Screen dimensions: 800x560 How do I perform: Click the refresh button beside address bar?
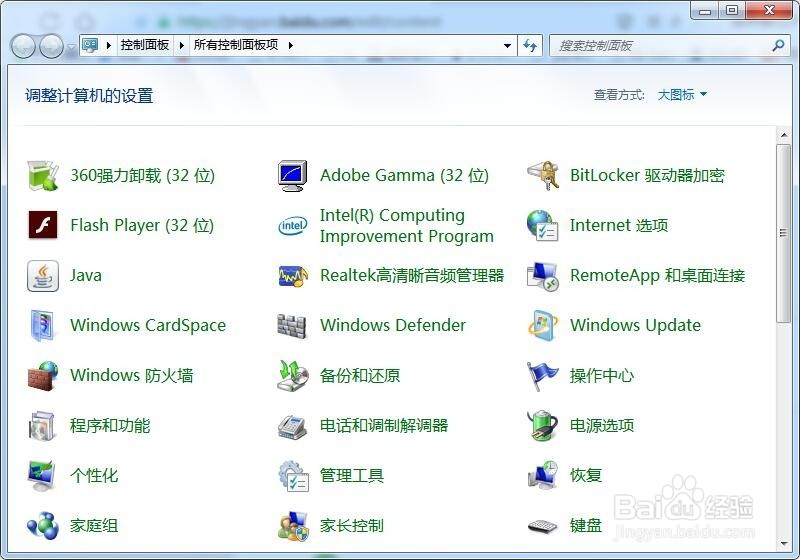530,46
